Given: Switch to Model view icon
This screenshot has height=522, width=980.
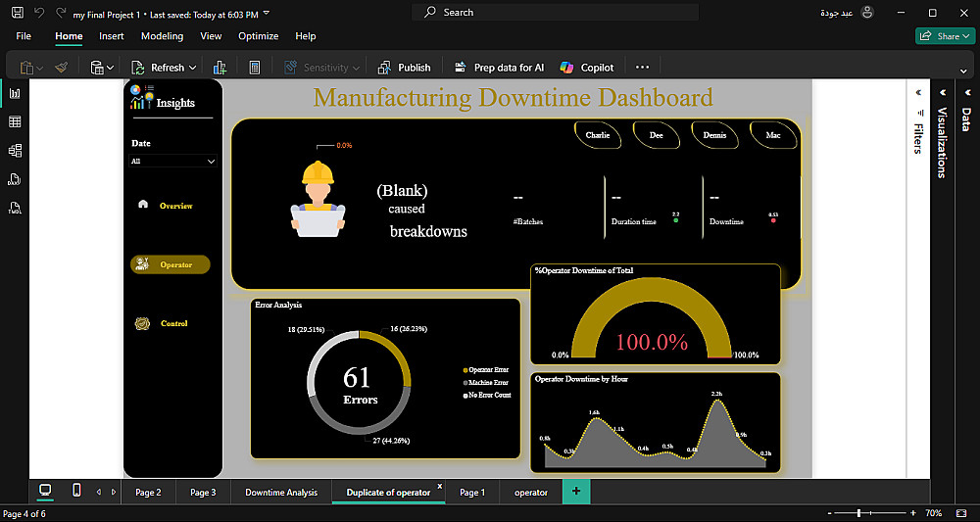Looking at the screenshot, I should coord(15,150).
